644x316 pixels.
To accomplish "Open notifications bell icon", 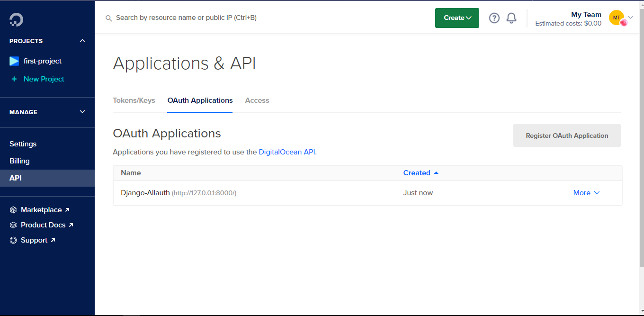I will click(x=511, y=18).
